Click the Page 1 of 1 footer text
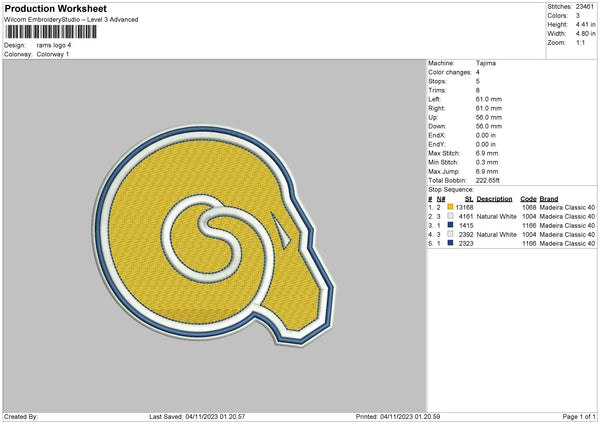 click(574, 416)
